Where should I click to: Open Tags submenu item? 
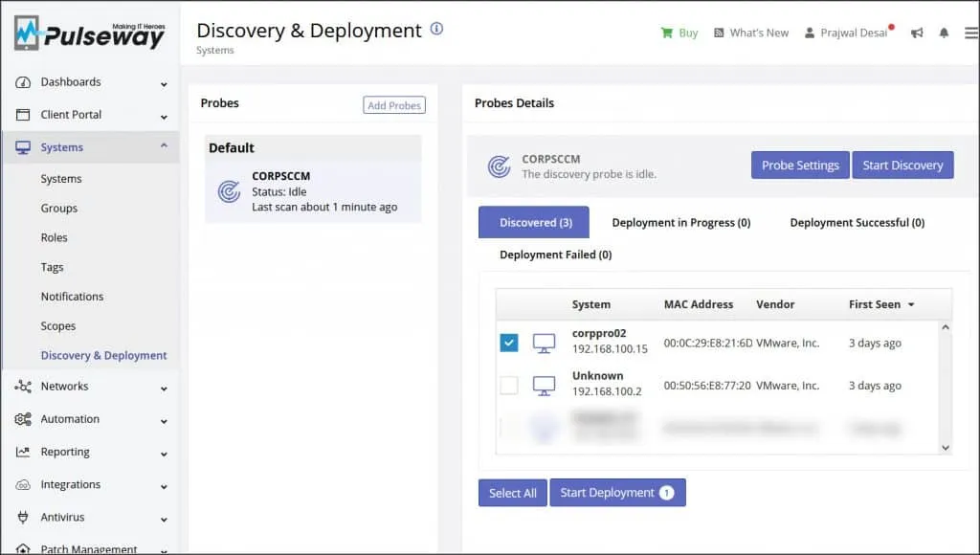[x=52, y=267]
